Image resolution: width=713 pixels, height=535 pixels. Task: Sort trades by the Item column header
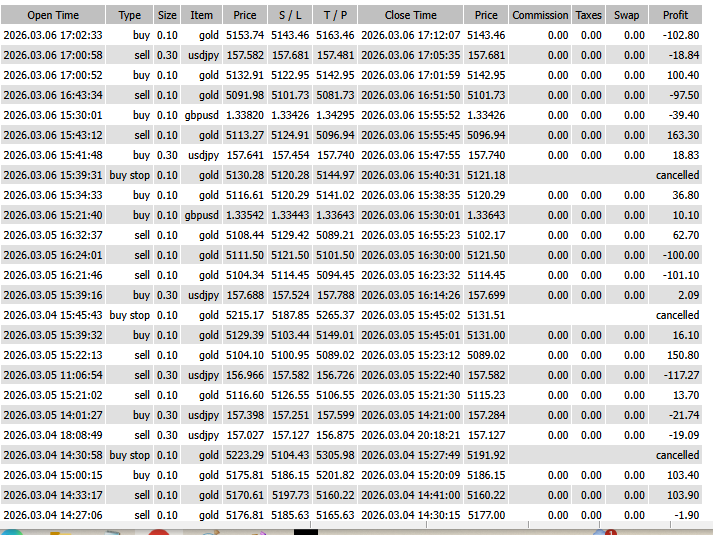[202, 15]
